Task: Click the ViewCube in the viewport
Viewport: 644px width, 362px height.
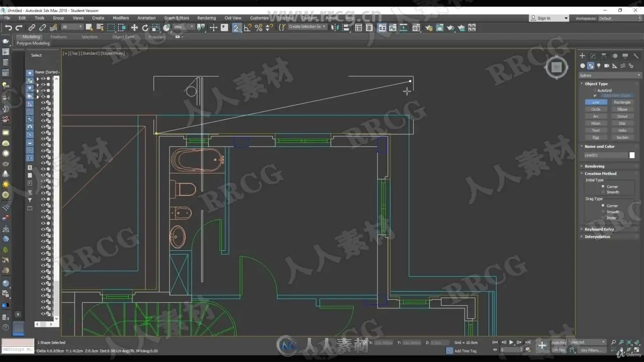Action: point(556,67)
